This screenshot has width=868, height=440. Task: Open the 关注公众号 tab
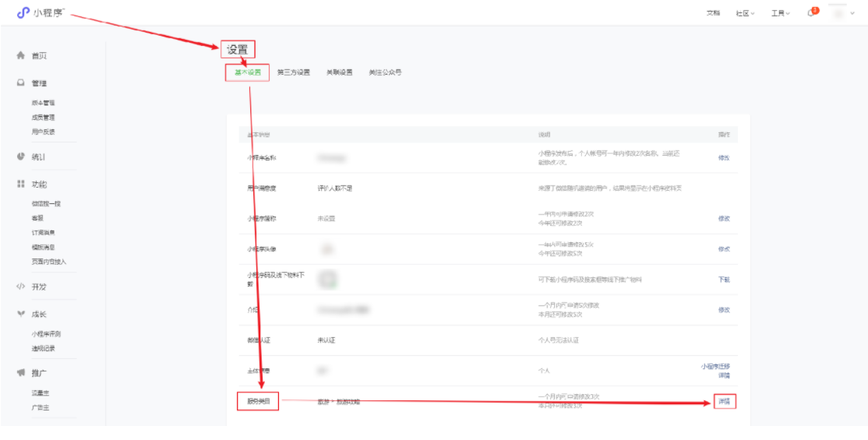point(385,72)
